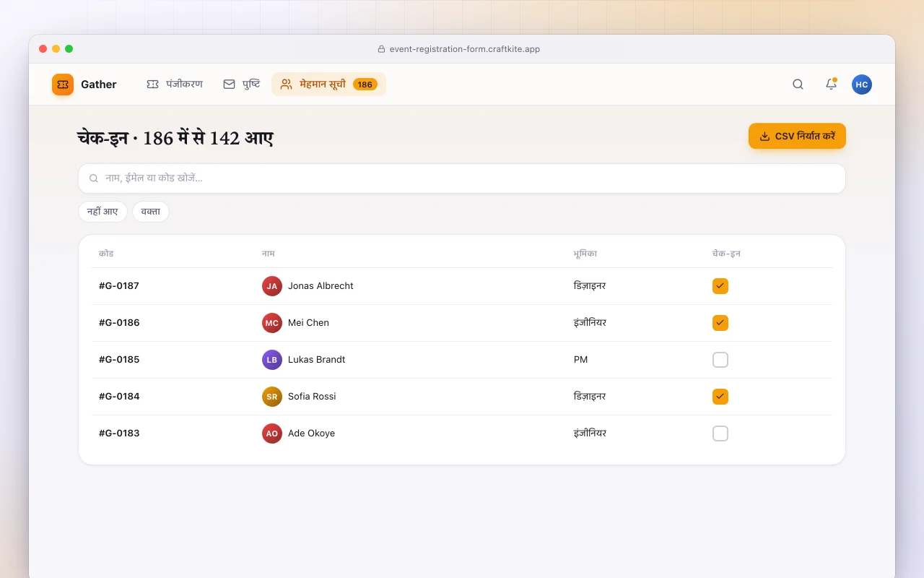Focus the guest search input field
The image size is (924, 578).
pos(462,178)
